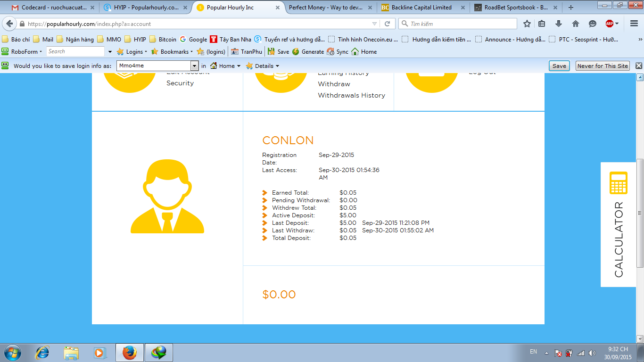Go to Firefox home page icon
Screen dimensions: 644x362
[576, 24]
